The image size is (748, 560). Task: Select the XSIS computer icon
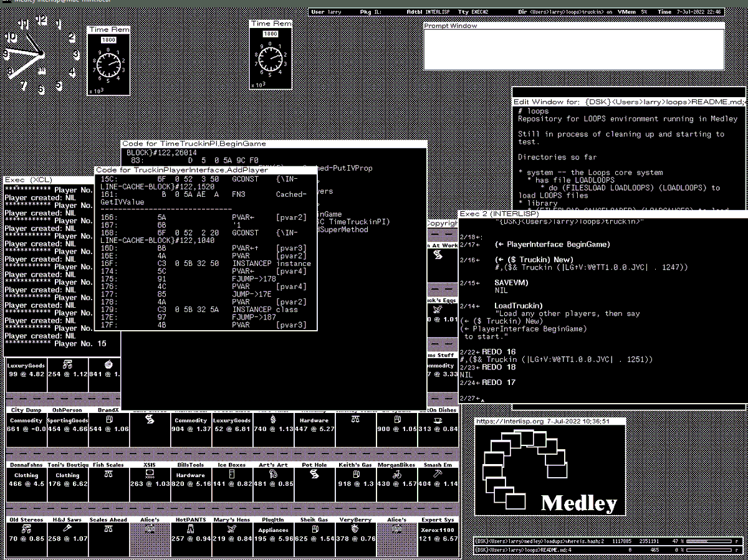(149, 473)
